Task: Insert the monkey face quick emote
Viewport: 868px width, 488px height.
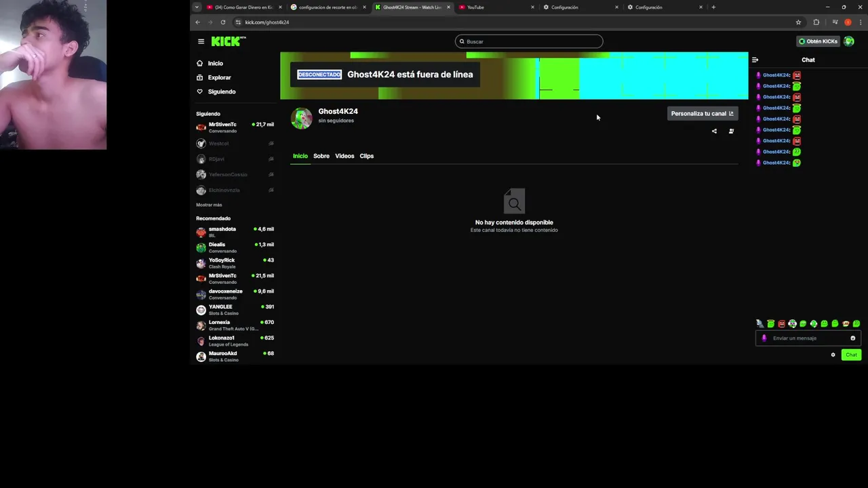Action: coord(846,324)
